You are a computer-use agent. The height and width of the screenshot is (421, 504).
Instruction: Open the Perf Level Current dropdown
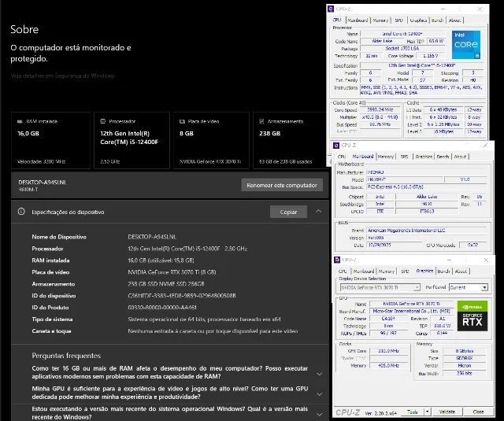(484, 287)
